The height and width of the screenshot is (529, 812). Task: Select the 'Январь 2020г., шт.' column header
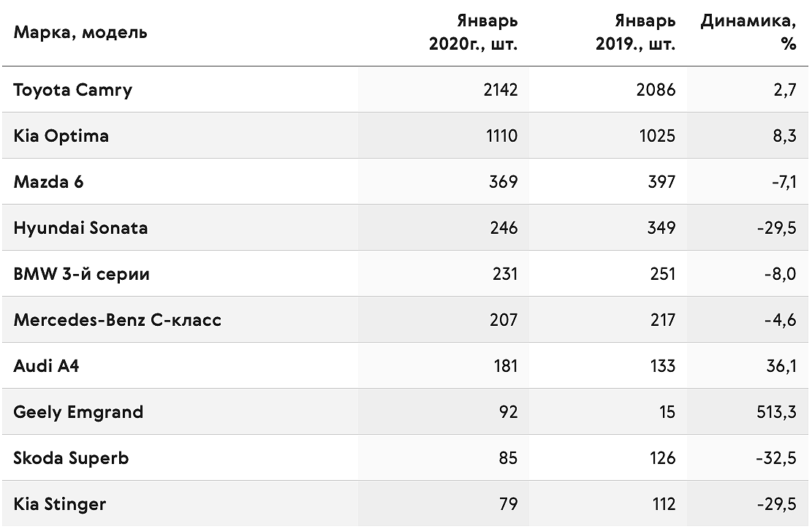[x=474, y=32]
